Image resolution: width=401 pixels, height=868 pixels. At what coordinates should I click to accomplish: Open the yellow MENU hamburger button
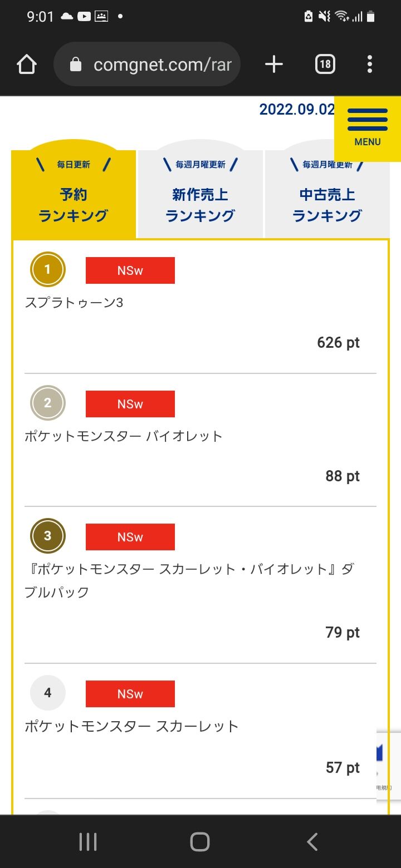point(367,128)
